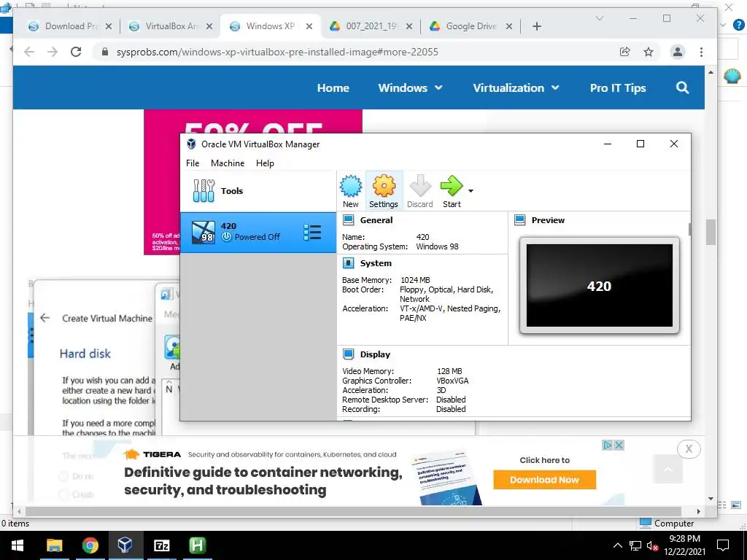Open the Chrome three-dot menu
This screenshot has width=747, height=560.
(701, 52)
